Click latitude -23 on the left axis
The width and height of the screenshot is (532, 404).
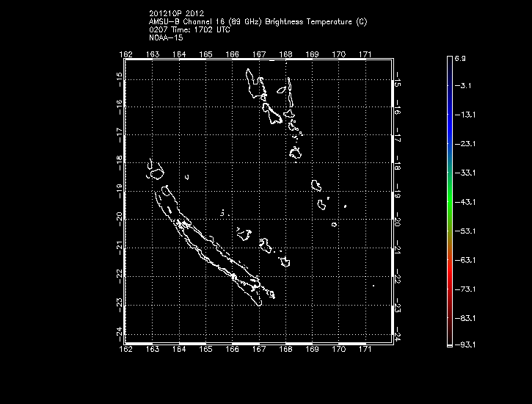tap(119, 306)
